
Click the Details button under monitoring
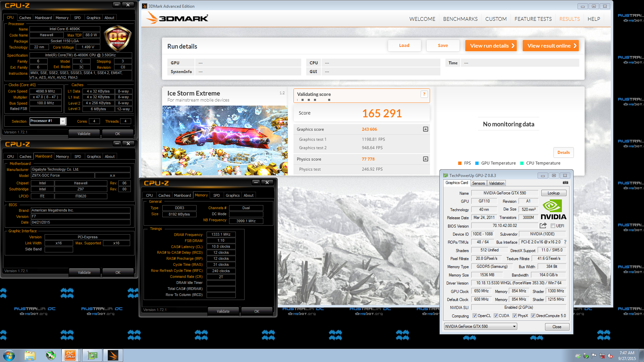click(x=563, y=153)
